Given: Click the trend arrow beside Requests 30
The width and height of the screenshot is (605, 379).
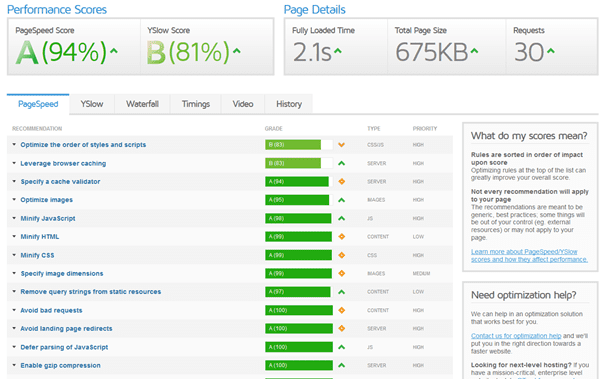Looking at the screenshot, I should pos(551,51).
